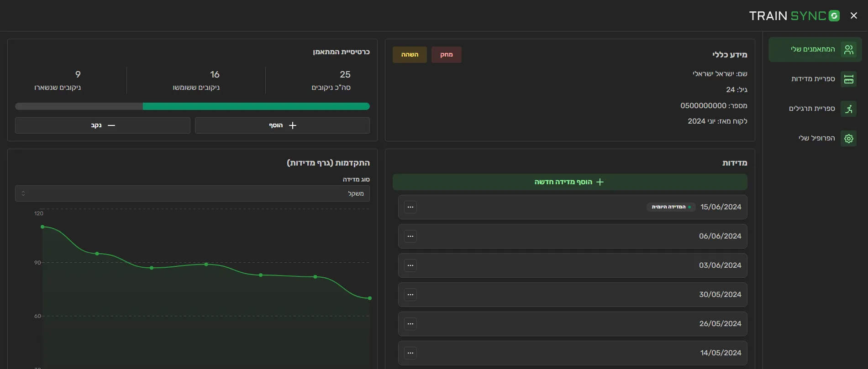
Task: Select ספריית תרגילים in sidebar
Action: click(815, 109)
